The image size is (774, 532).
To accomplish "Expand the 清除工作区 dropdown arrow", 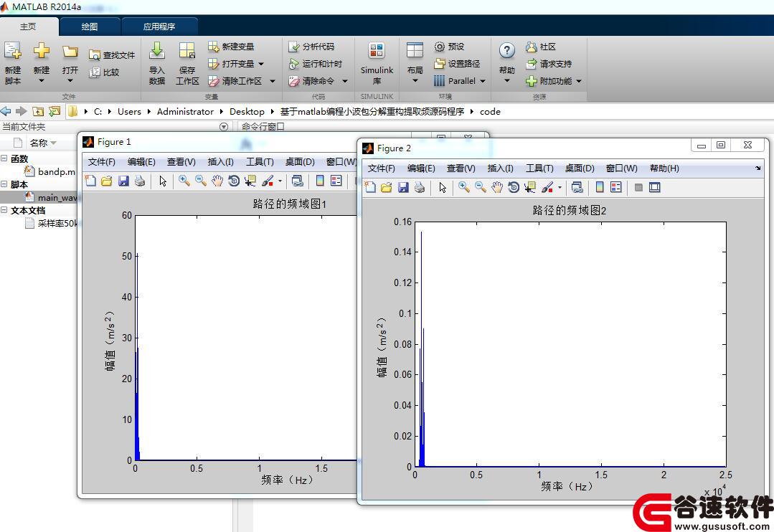I will (273, 81).
